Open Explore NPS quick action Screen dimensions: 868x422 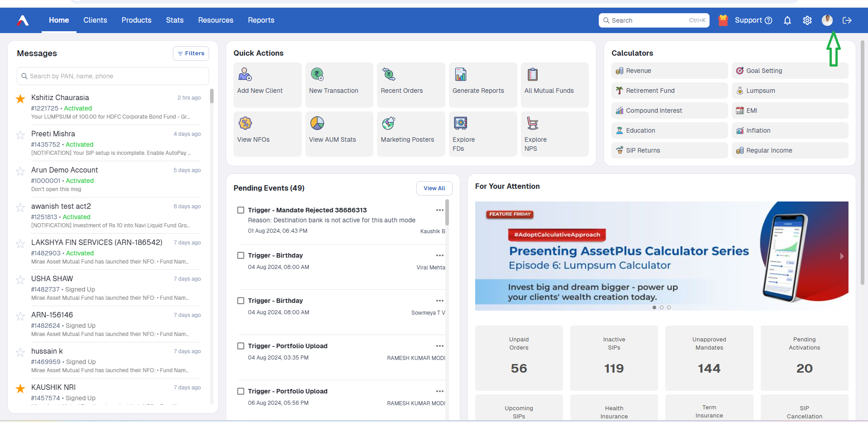click(x=555, y=134)
